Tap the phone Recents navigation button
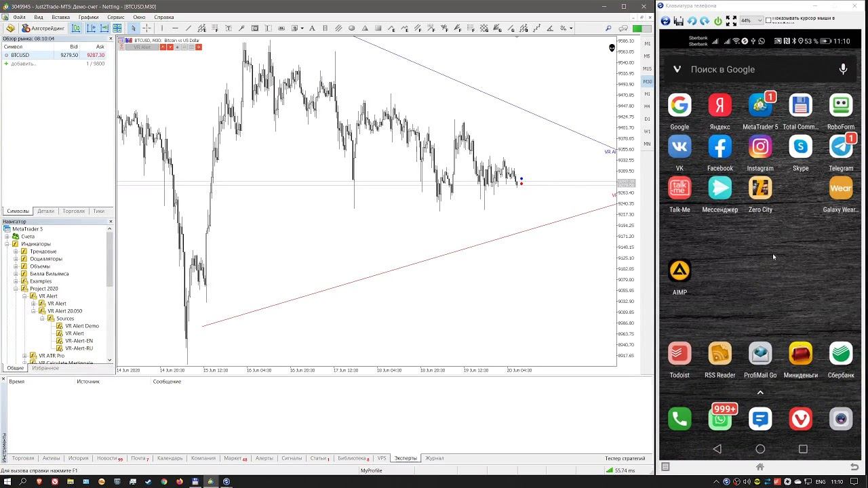 click(x=803, y=449)
